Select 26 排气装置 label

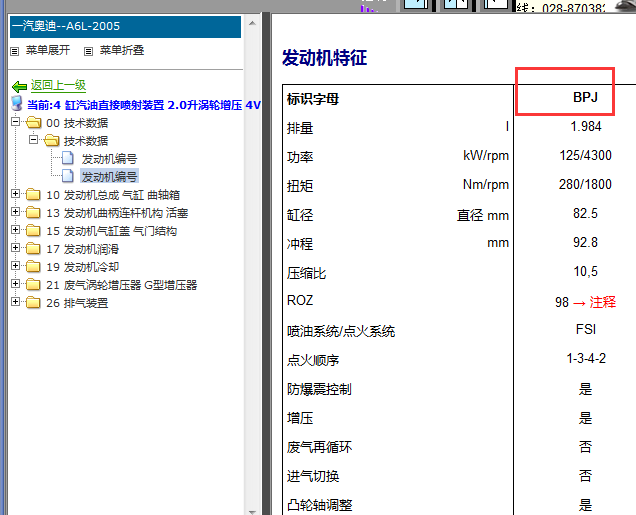(x=77, y=303)
